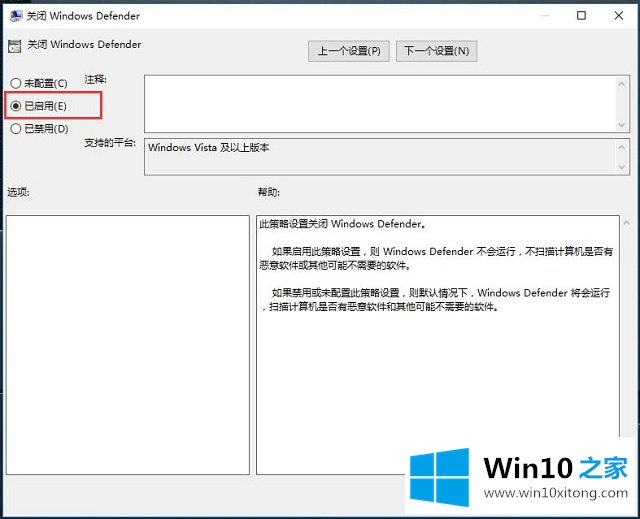Minimize the 关闭 Windows Defender window
Viewport: 640px width, 519px height.
pyautogui.click(x=544, y=16)
